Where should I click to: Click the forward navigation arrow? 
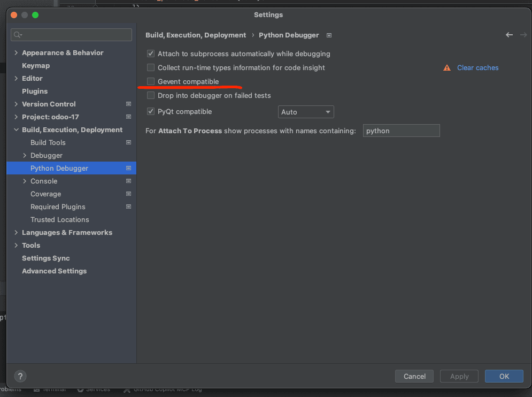[x=523, y=35]
